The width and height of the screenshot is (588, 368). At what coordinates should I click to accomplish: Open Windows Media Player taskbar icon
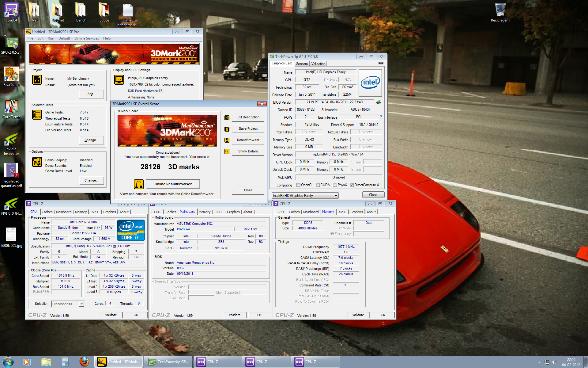click(x=26, y=362)
